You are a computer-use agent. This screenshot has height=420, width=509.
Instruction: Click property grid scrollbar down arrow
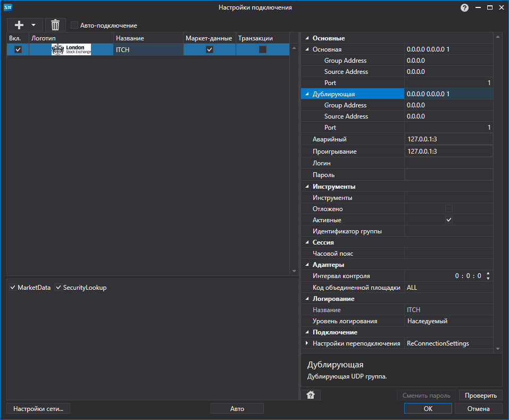point(498,349)
